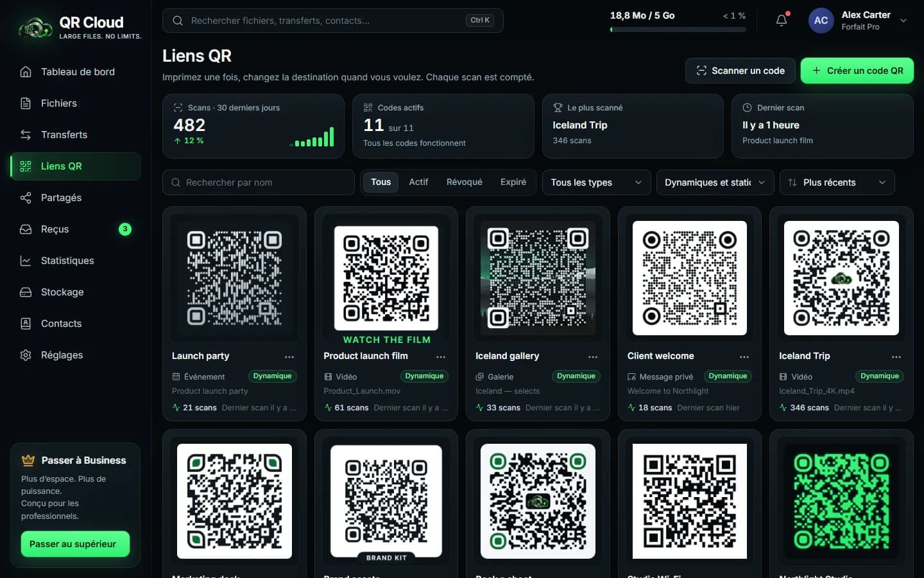Screen dimensions: 924x578
Task: Open the Plus récents sort dropdown
Action: point(837,182)
